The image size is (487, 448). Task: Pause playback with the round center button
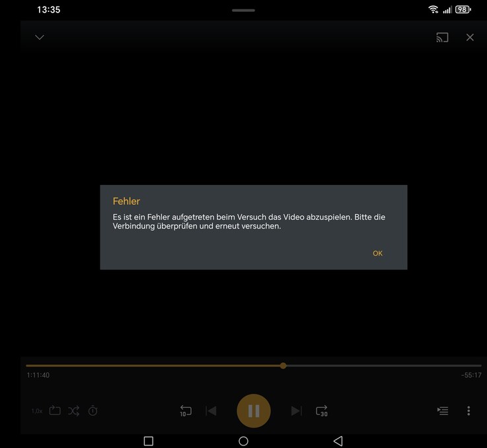pos(254,411)
